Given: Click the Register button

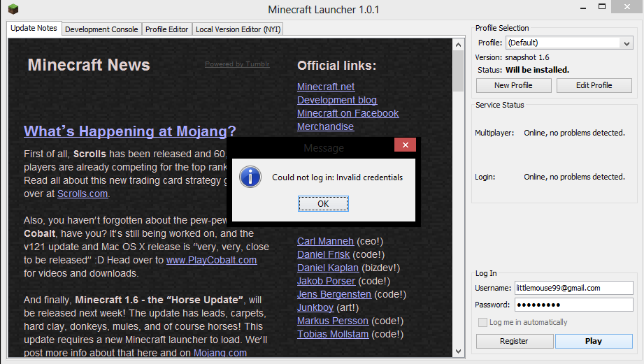Looking at the screenshot, I should tap(514, 341).
